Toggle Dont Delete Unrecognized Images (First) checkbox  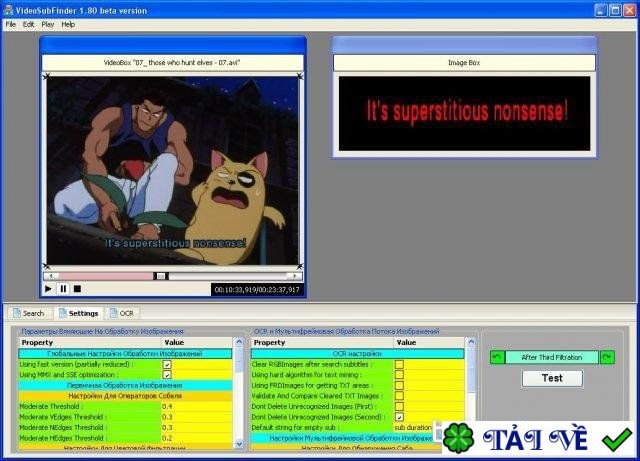coord(399,406)
